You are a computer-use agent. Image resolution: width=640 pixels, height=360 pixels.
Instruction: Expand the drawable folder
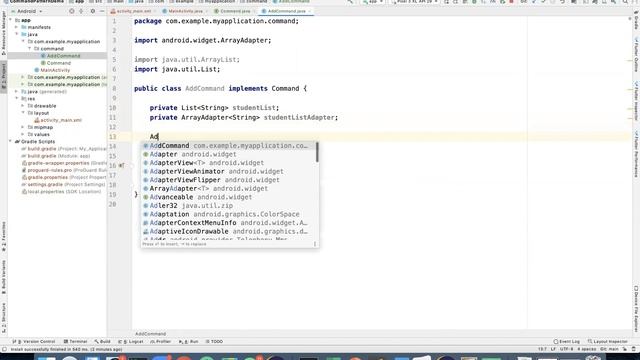point(23,106)
